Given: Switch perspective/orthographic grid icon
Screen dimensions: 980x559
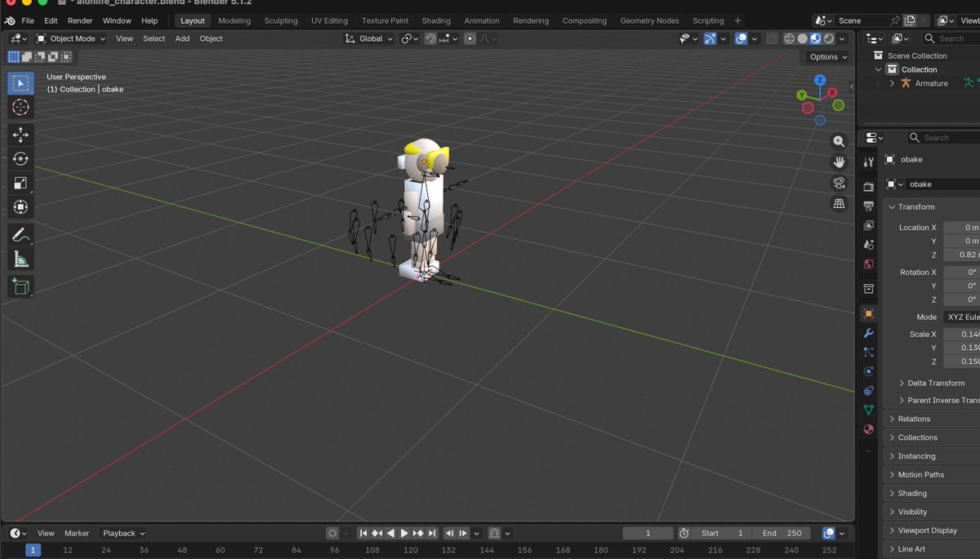Looking at the screenshot, I should coord(839,204).
